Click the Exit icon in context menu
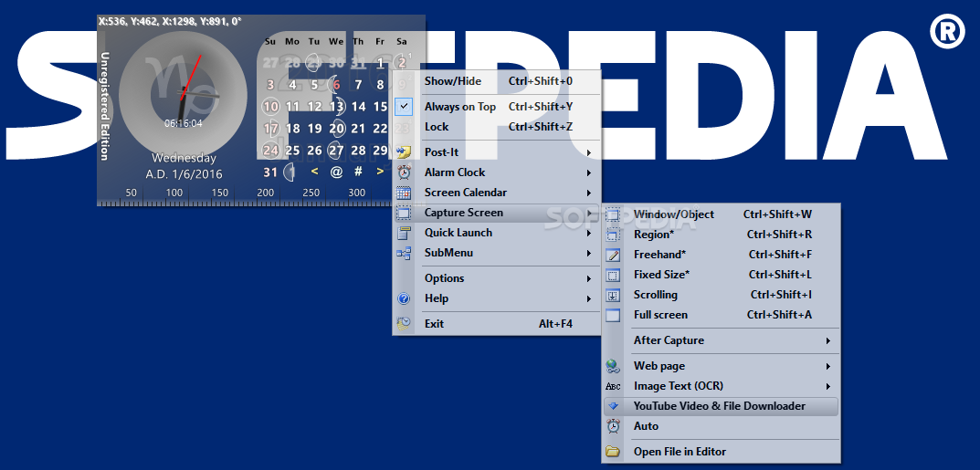Screen dimensions: 980x470 (x=404, y=323)
